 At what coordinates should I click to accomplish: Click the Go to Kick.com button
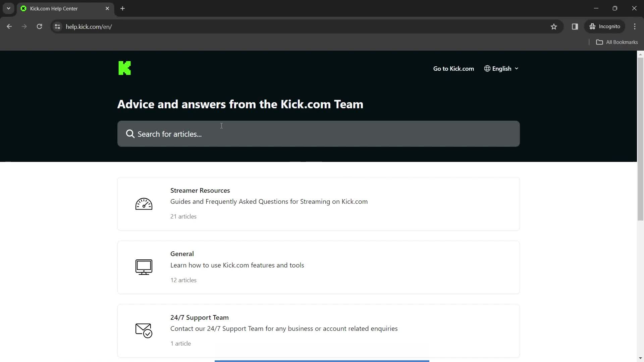coord(453,68)
